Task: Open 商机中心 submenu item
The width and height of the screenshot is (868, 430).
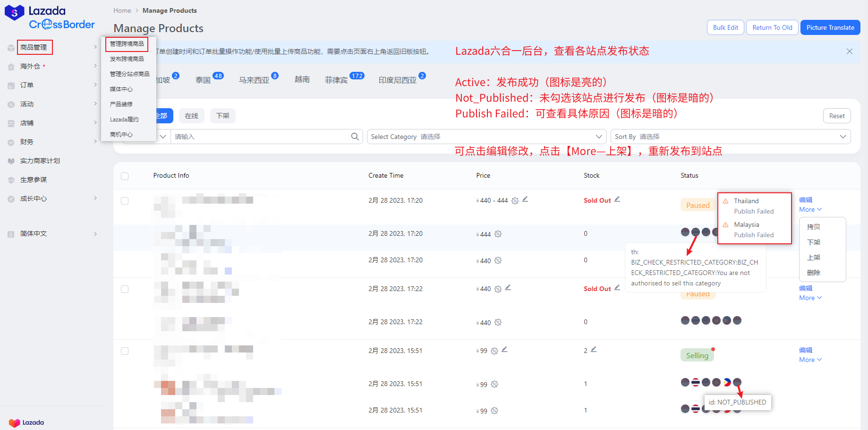Action: click(x=121, y=135)
